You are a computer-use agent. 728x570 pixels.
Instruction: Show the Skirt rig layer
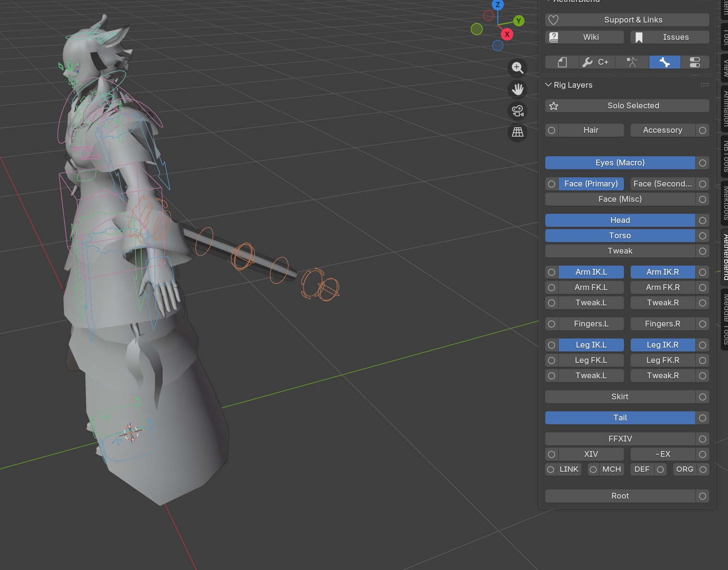point(620,397)
